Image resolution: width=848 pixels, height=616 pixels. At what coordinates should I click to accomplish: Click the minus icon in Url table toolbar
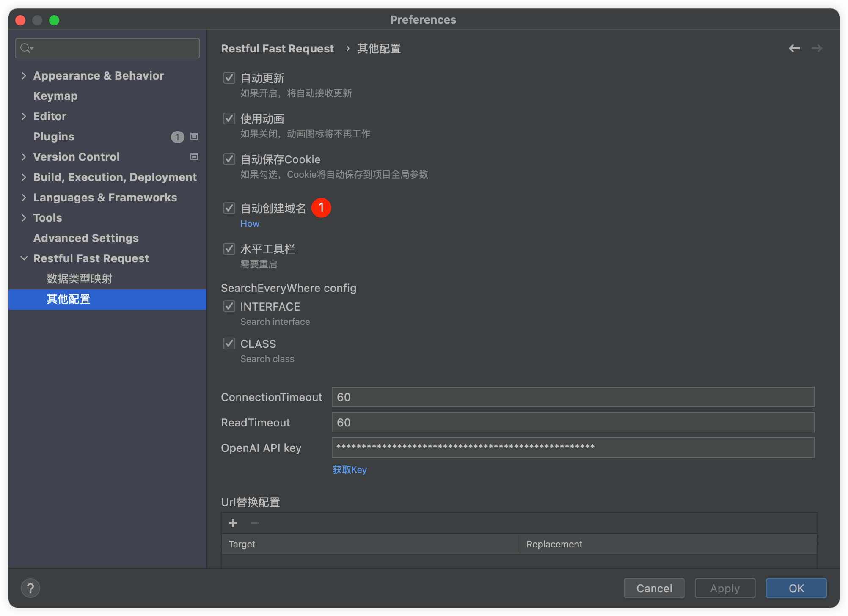coord(255,523)
